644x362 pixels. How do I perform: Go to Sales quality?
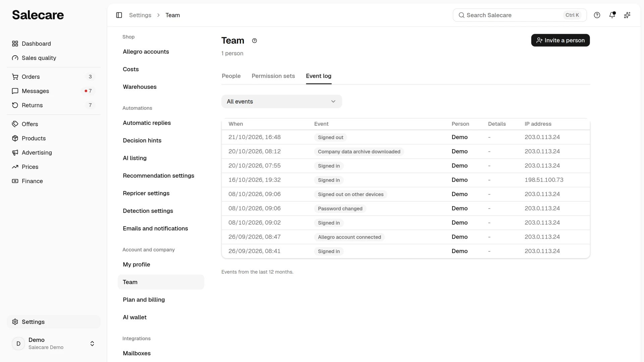pos(54,58)
